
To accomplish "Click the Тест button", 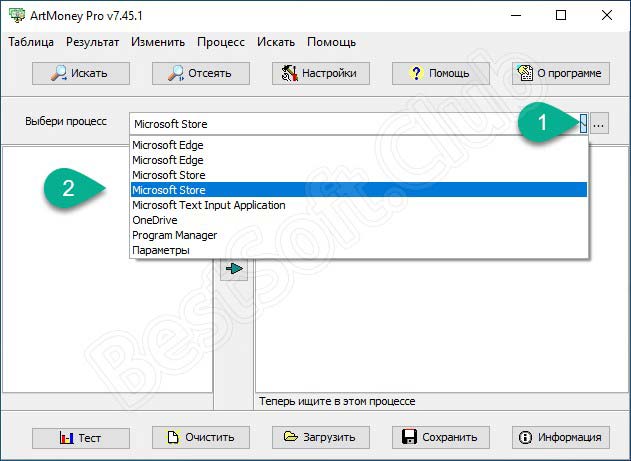I will click(x=81, y=437).
